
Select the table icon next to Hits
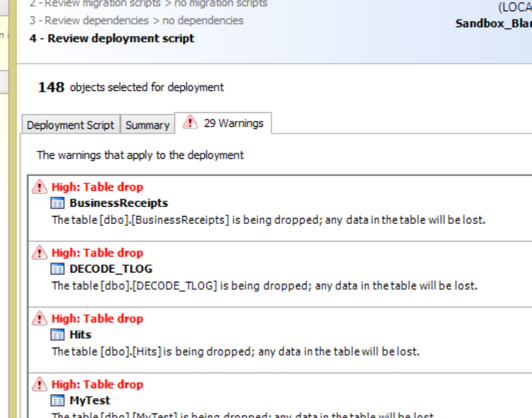tap(58, 335)
